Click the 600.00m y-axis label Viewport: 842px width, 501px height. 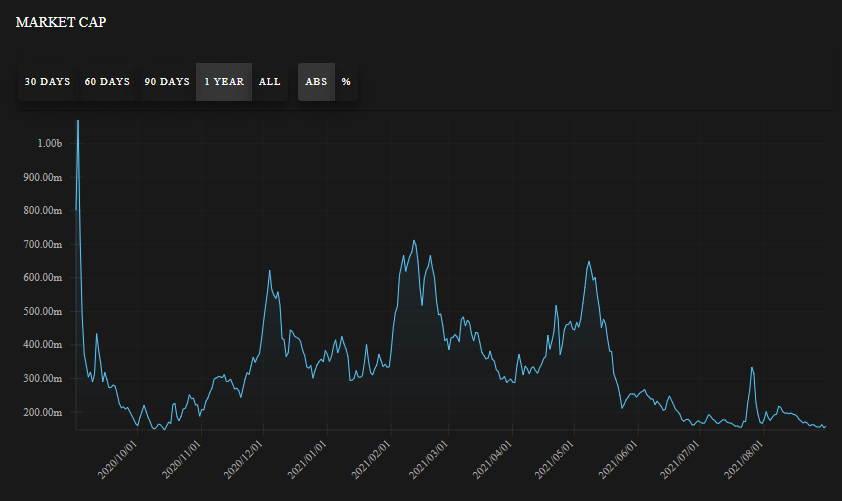42,278
